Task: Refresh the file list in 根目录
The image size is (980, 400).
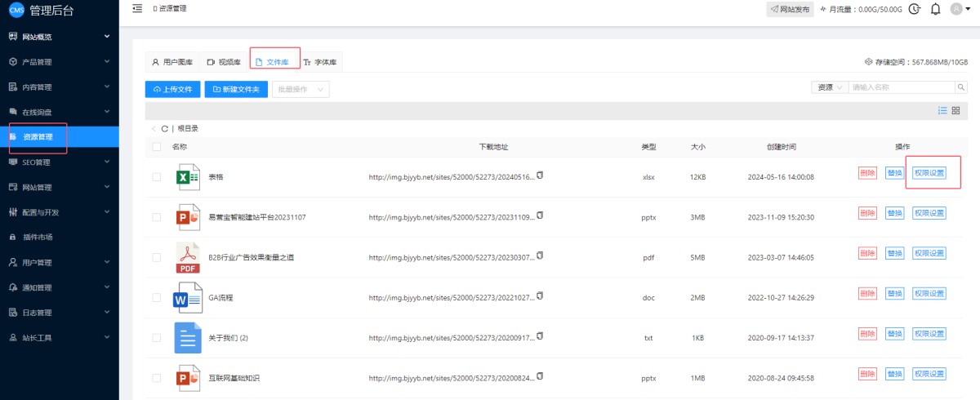Action: coord(164,129)
